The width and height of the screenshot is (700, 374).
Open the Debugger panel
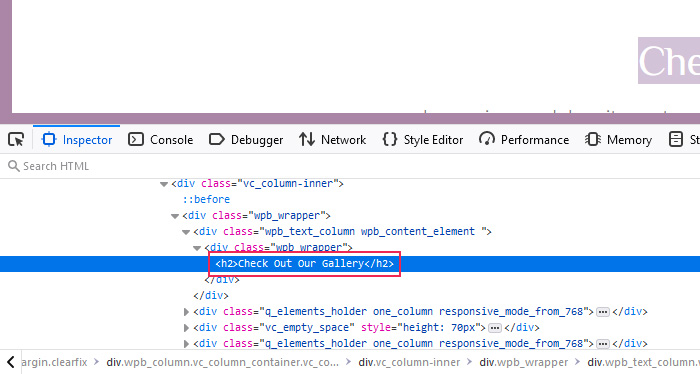click(x=246, y=140)
